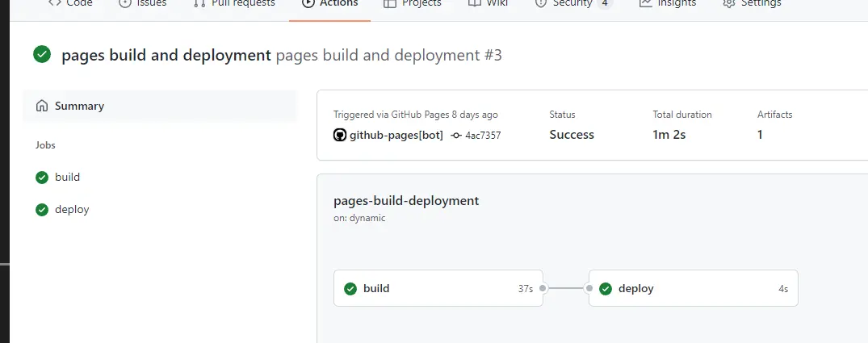
Task: Open the github-pages[bot] profile link
Action: click(x=396, y=135)
